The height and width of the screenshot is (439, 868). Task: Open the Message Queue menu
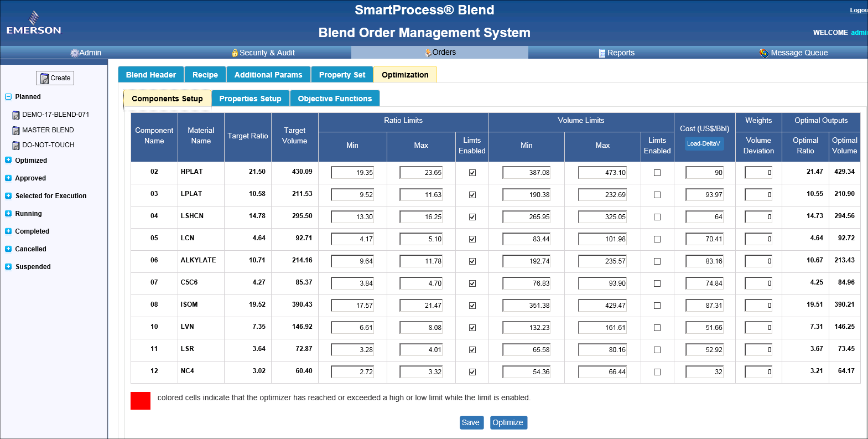793,53
